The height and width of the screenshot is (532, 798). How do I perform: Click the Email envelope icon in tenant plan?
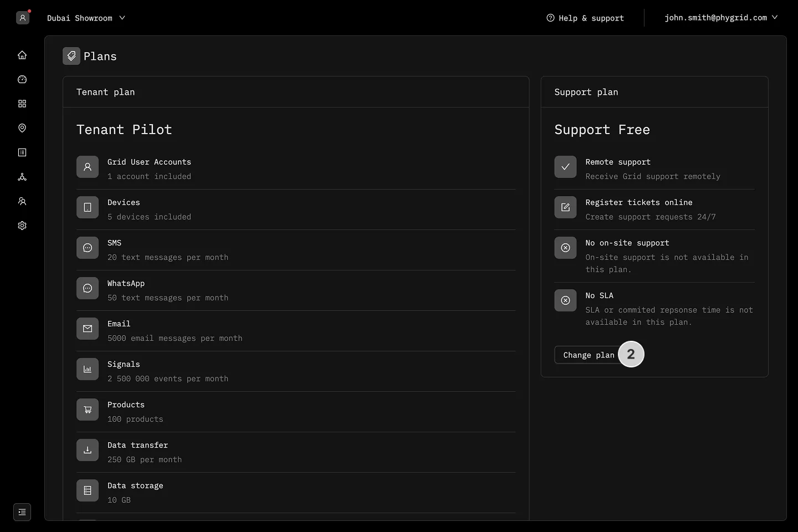pos(88,329)
